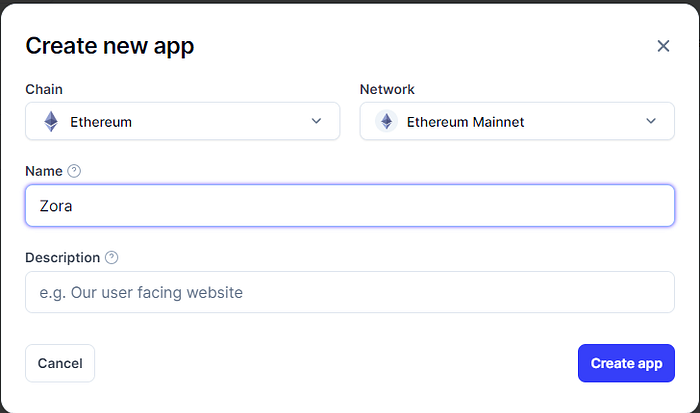Click into the Description input field
The image size is (700, 413).
350,292
